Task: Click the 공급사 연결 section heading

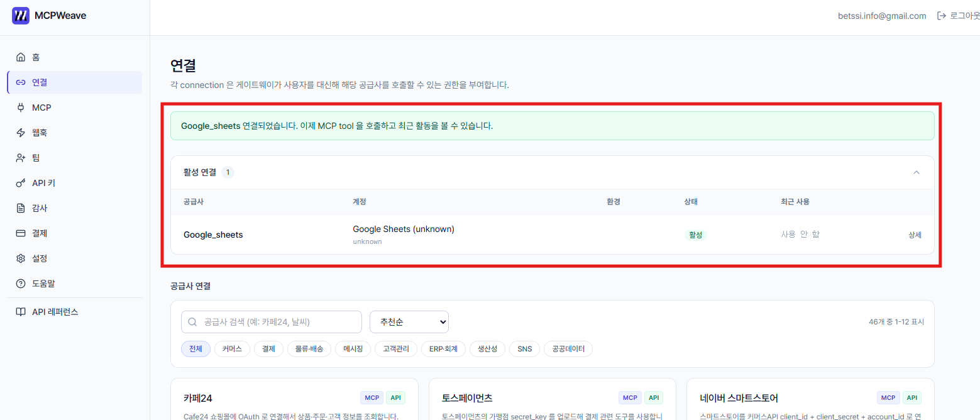Action: pyautogui.click(x=190, y=285)
